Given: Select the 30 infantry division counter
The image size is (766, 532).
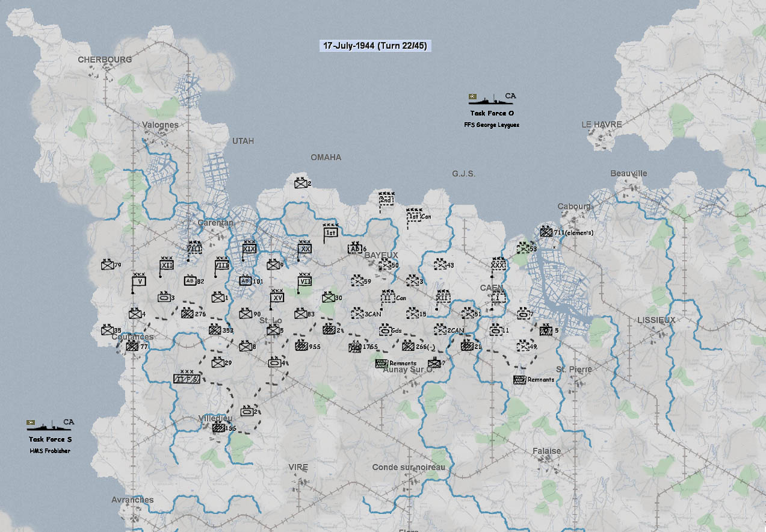Looking at the screenshot, I should pyautogui.click(x=328, y=297).
